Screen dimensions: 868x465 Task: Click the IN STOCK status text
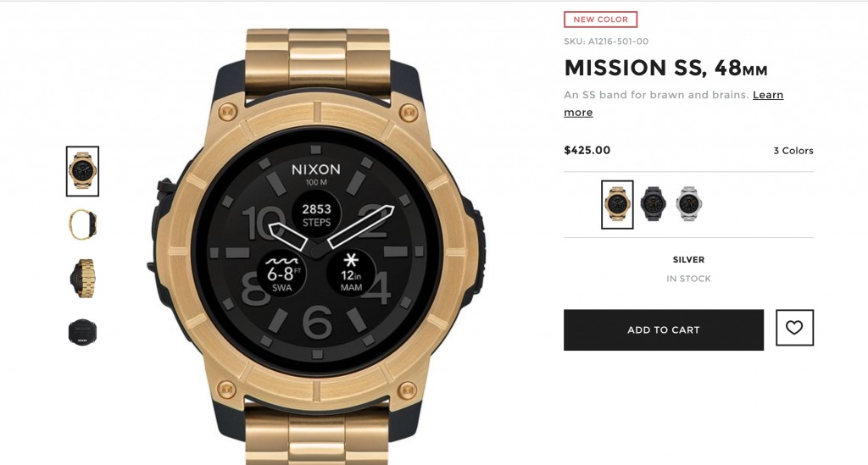click(688, 279)
